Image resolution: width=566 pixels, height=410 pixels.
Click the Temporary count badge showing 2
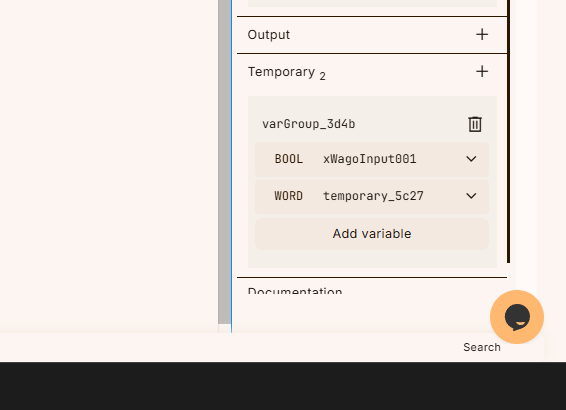tap(322, 76)
